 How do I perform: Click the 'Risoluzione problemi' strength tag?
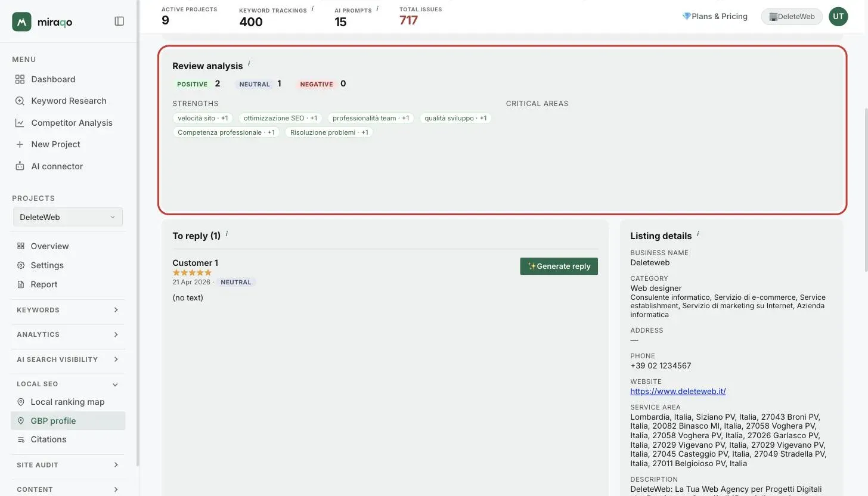[x=329, y=132]
